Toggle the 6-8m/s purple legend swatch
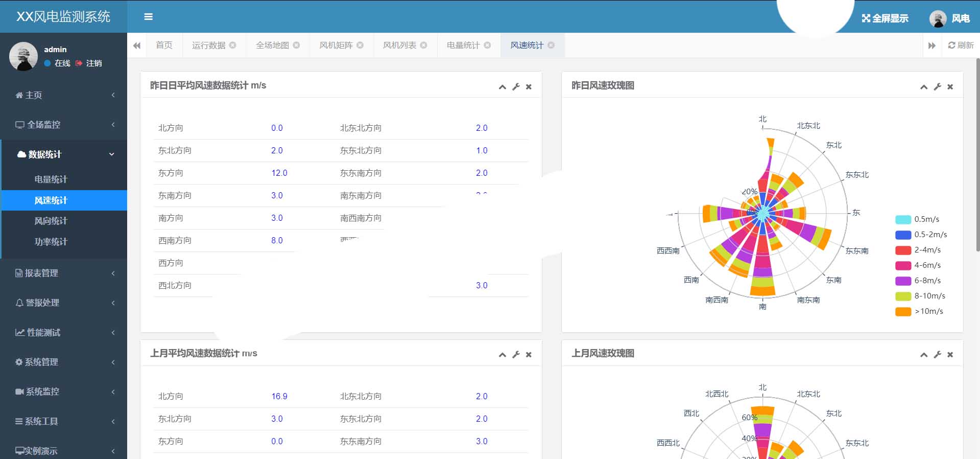 903,281
